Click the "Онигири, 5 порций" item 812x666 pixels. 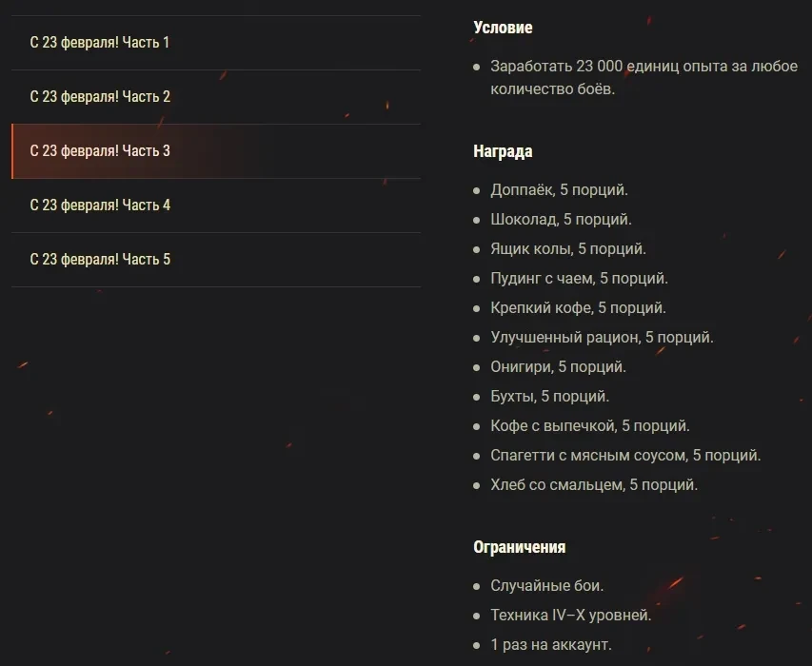coord(558,367)
